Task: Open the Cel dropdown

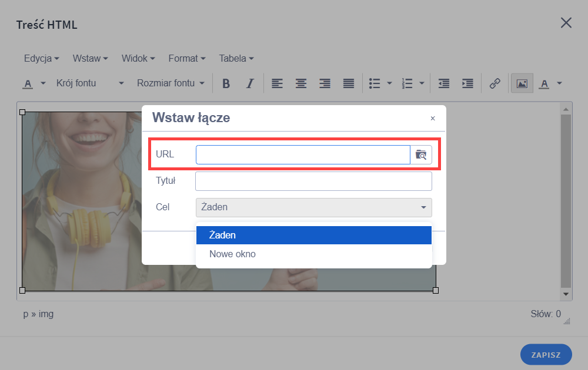Action: (x=313, y=207)
